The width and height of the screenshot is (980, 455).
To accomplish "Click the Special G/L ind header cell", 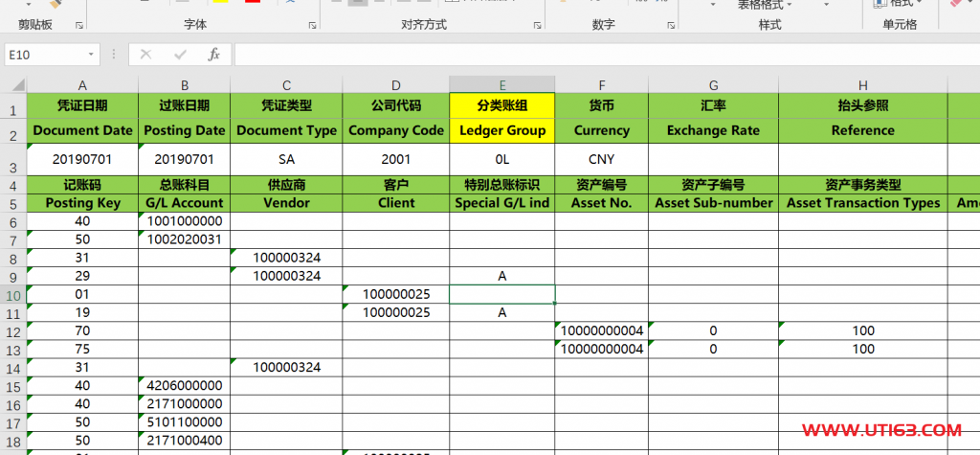I will [501, 203].
